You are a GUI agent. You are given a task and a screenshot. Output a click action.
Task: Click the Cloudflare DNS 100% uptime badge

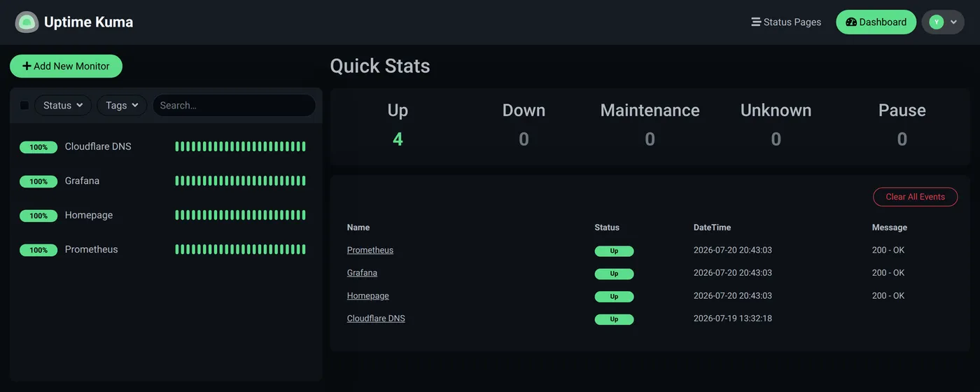coord(38,147)
